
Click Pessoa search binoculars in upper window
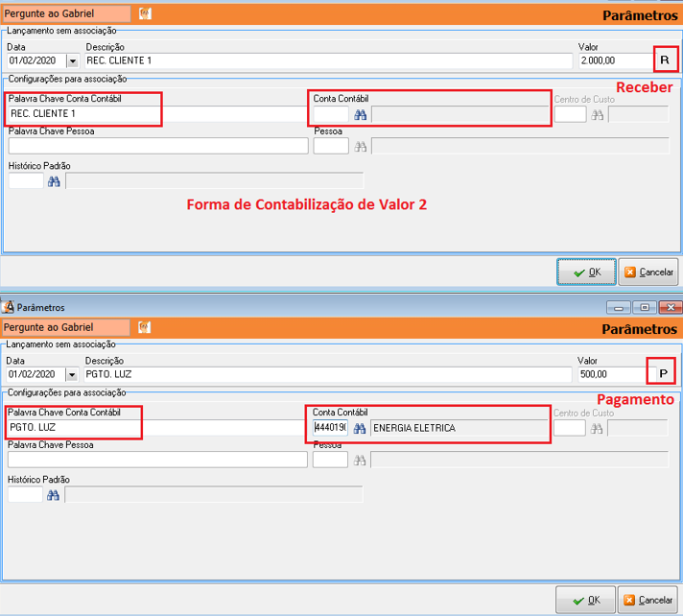tap(361, 147)
